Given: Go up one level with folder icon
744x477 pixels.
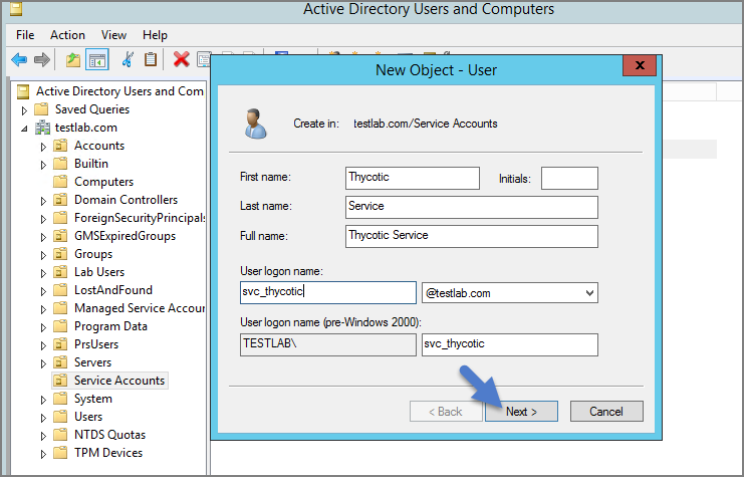Looking at the screenshot, I should 73,60.
